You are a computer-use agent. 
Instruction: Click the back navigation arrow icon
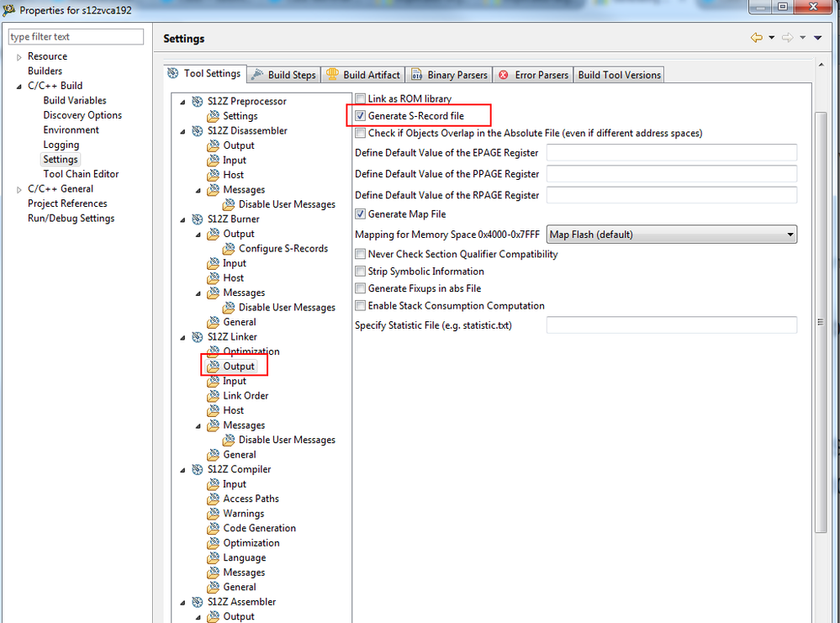[x=757, y=38]
